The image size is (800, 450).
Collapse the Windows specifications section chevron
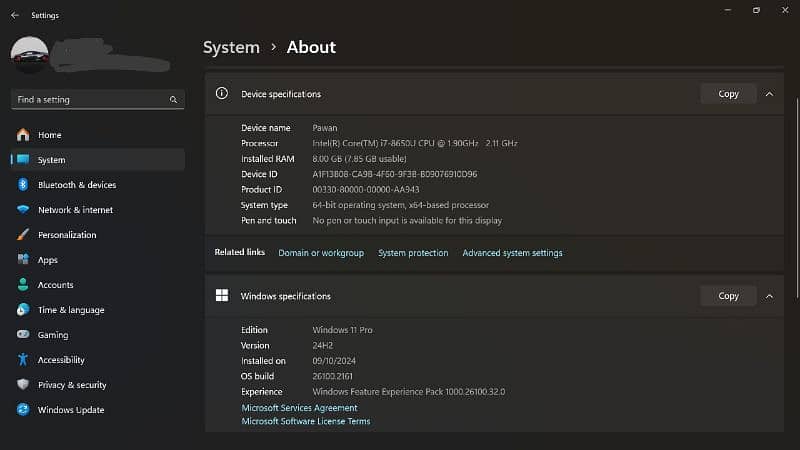[x=769, y=296]
